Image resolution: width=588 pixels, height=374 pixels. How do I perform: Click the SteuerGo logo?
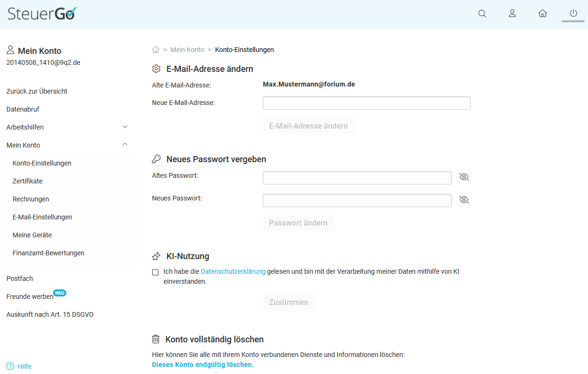coord(42,14)
